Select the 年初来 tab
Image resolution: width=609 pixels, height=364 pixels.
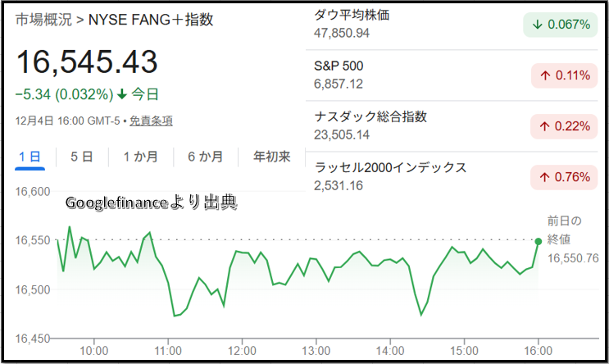(272, 157)
